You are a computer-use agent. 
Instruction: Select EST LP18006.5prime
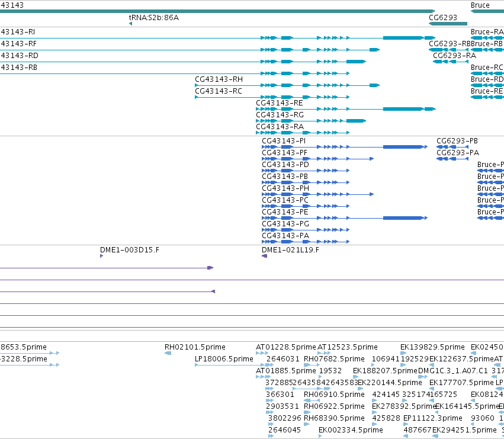pos(224,359)
